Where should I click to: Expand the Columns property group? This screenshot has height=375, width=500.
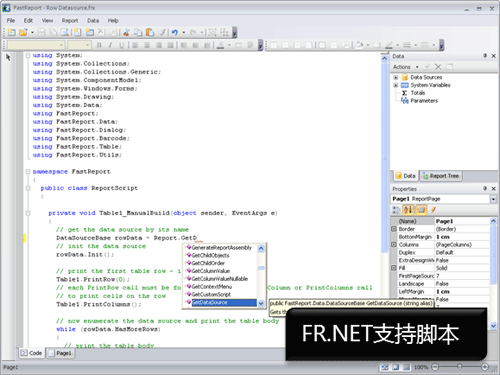pos(394,245)
